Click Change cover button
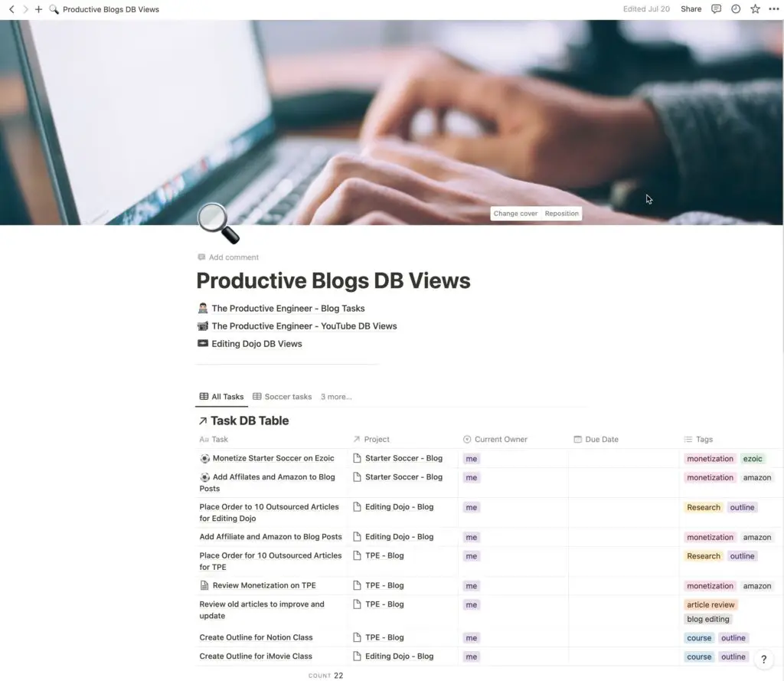 tap(515, 214)
